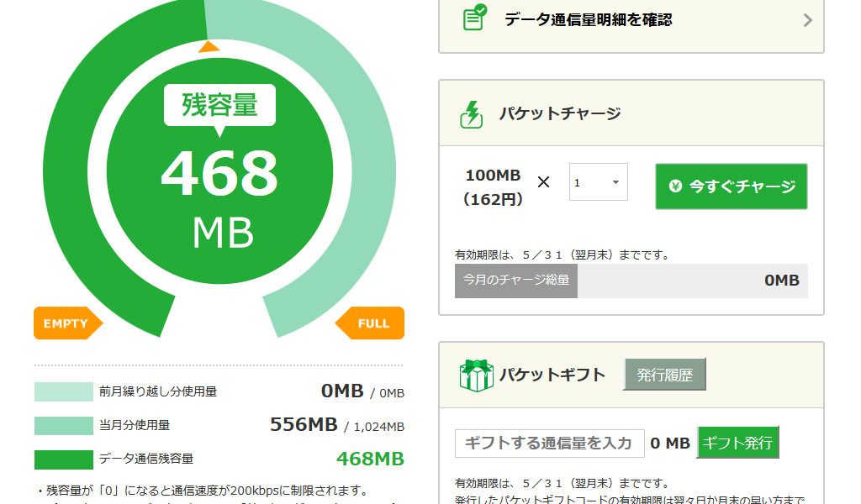Screen dimensions: 861x504
Task: Click the パケットギフト heading
Action: tap(552, 375)
